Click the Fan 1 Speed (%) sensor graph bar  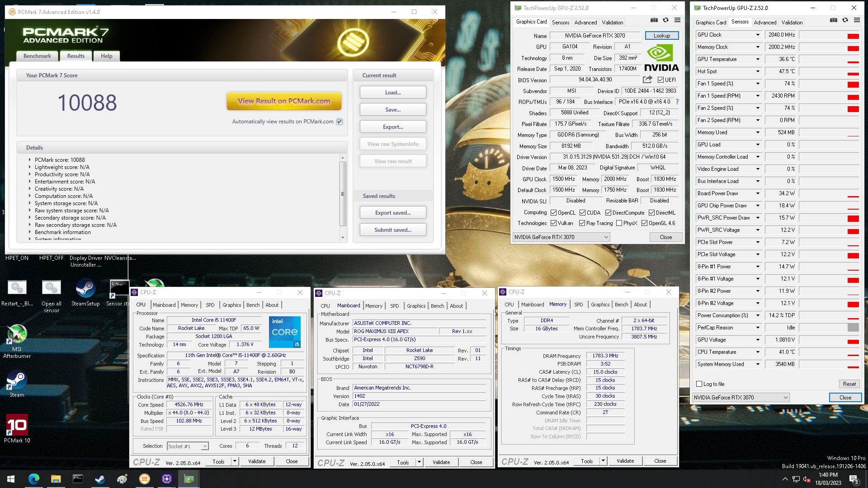click(829, 84)
